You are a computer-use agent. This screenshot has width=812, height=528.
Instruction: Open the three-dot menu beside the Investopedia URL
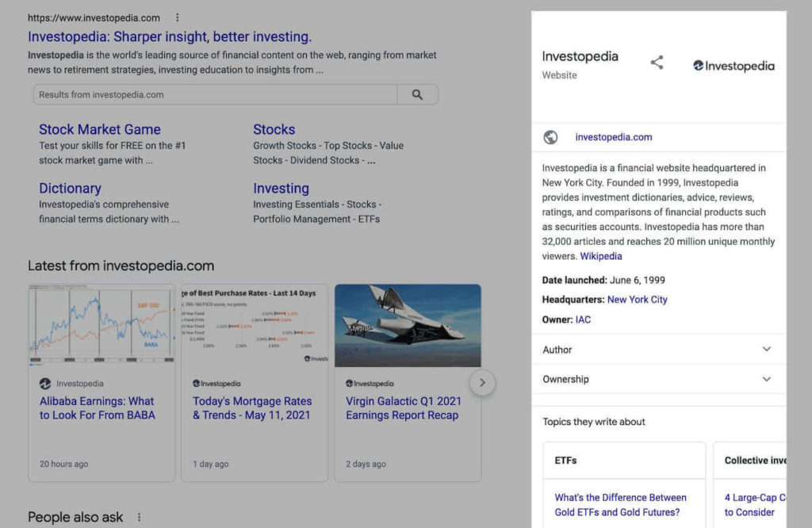click(177, 17)
